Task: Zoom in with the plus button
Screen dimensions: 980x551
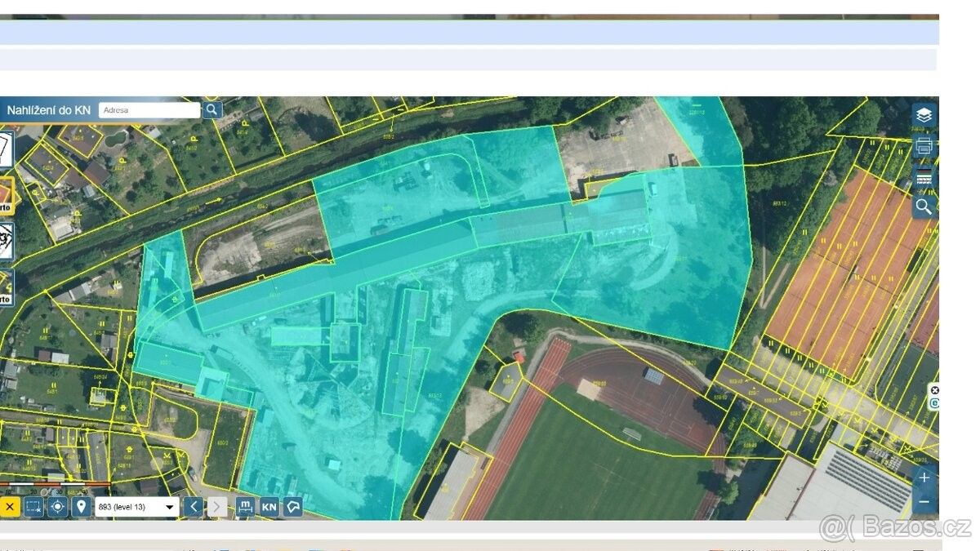Action: coord(924,478)
